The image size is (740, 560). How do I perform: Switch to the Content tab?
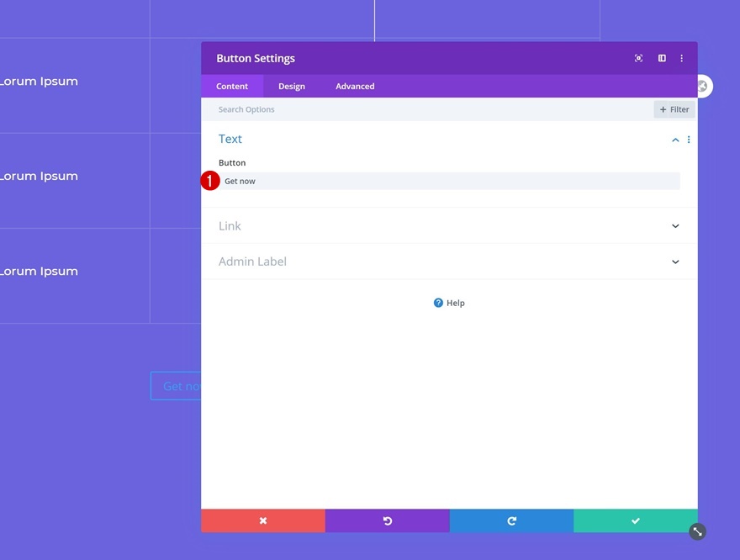tap(232, 87)
